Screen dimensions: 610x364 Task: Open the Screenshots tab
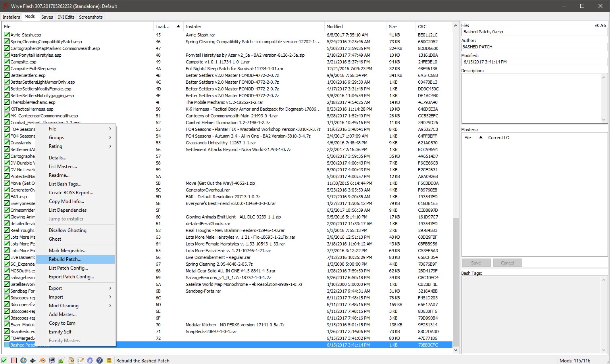91,17
